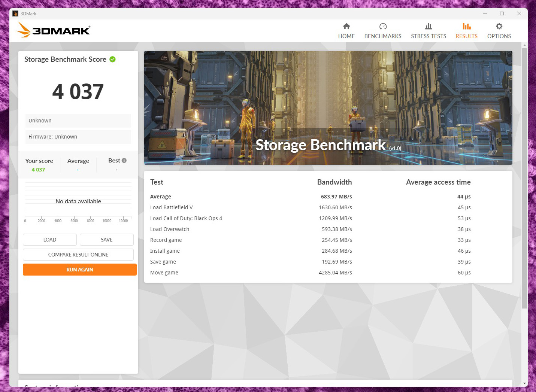536x392 pixels.
Task: Maximize the 3DMark window
Action: coord(502,14)
